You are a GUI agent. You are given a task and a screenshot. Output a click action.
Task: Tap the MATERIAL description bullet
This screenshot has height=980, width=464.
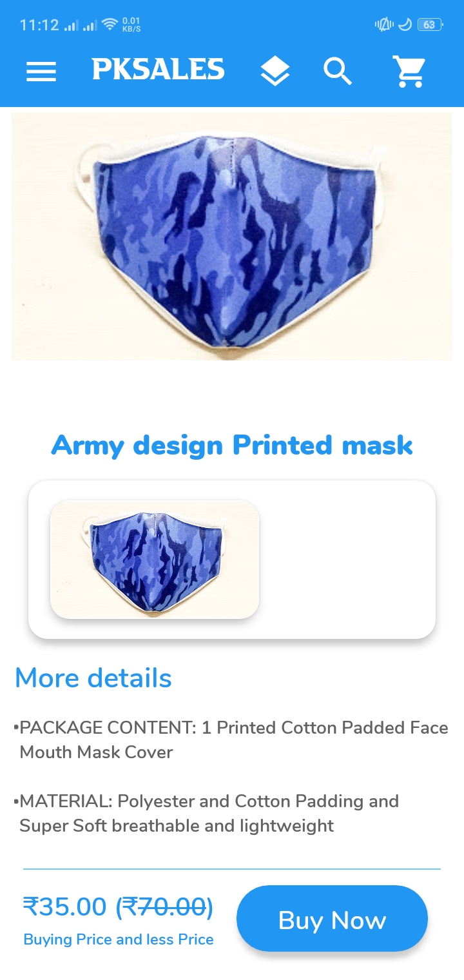[x=206, y=814]
